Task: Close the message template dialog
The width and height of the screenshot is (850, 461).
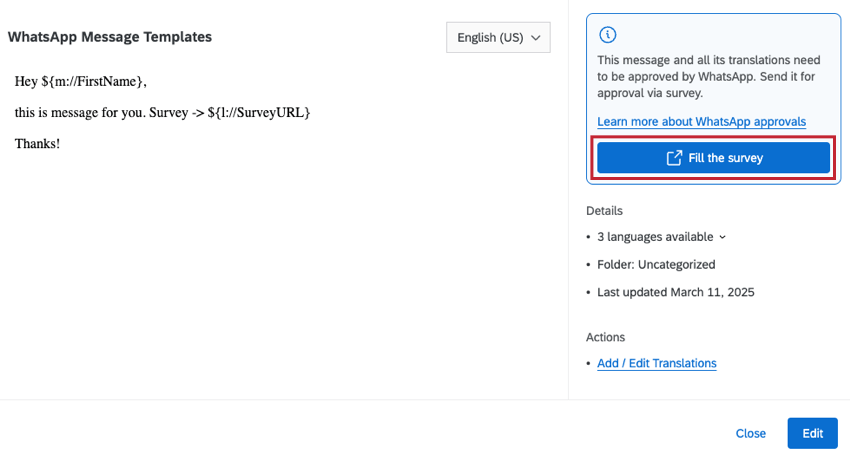Action: click(x=750, y=433)
